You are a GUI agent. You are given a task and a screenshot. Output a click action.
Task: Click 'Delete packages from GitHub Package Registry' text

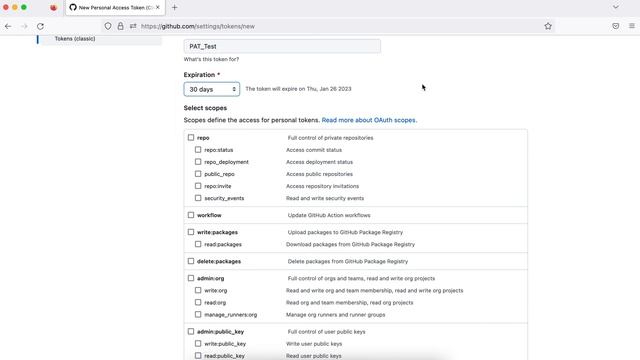[348, 261]
